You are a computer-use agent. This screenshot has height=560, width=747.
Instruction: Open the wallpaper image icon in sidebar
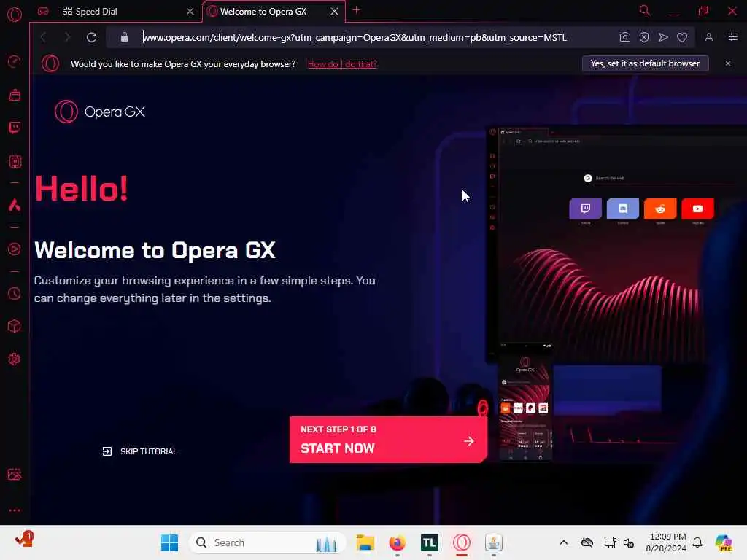pos(15,474)
